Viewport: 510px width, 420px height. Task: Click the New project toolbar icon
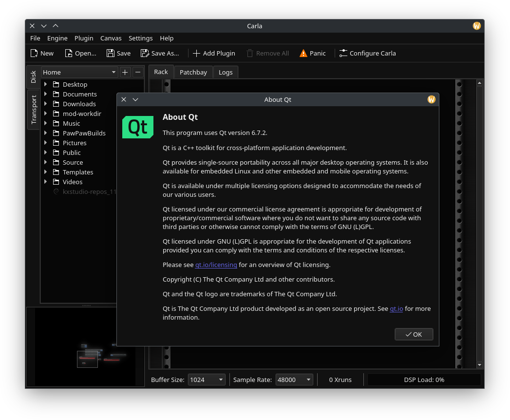pos(34,54)
